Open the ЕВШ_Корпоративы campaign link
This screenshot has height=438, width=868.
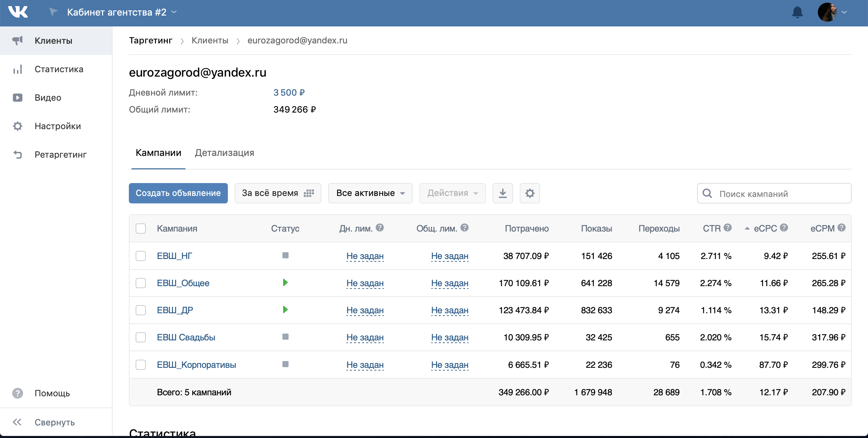click(196, 365)
